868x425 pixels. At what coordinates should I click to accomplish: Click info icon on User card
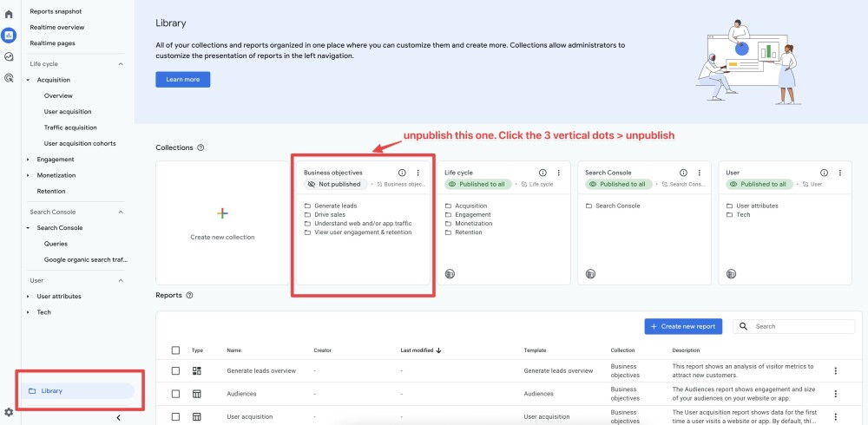[825, 173]
